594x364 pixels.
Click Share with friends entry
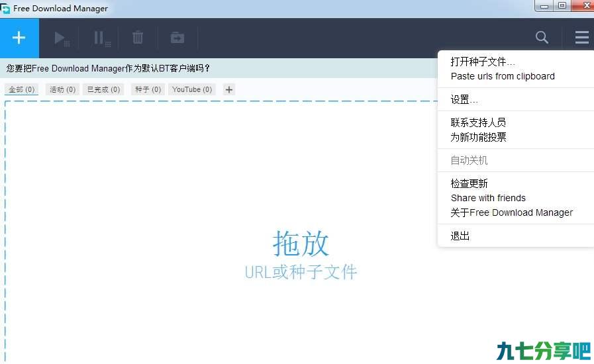click(x=488, y=198)
